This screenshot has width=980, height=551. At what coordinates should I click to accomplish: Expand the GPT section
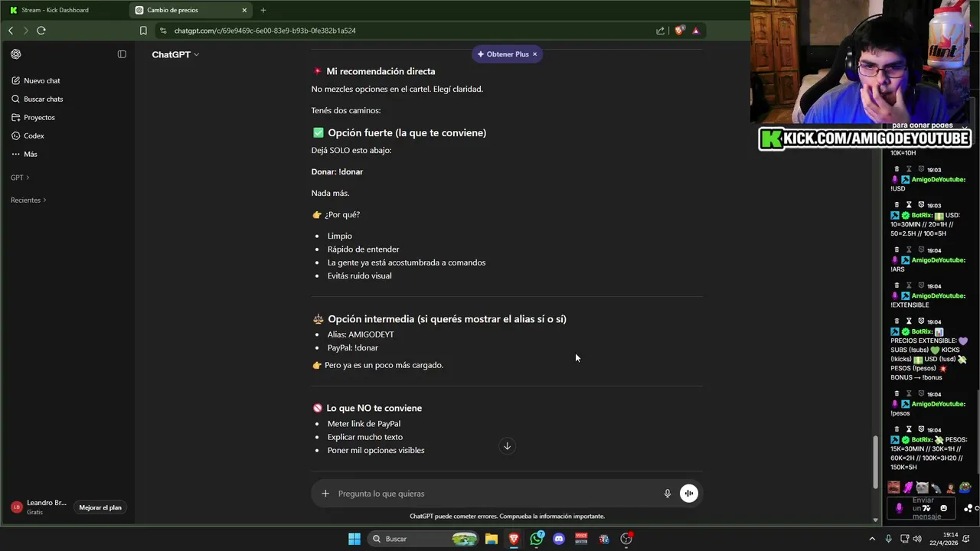pos(20,178)
